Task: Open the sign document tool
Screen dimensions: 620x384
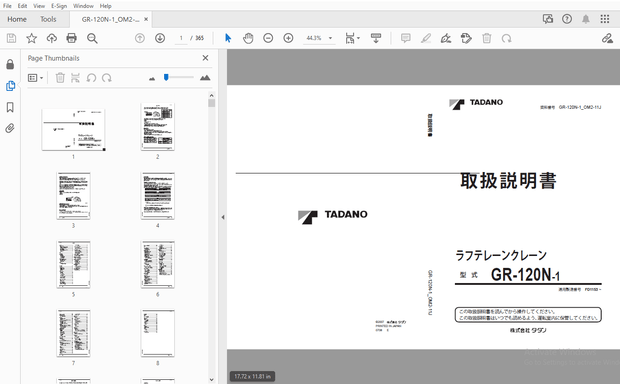Action: pos(446,38)
